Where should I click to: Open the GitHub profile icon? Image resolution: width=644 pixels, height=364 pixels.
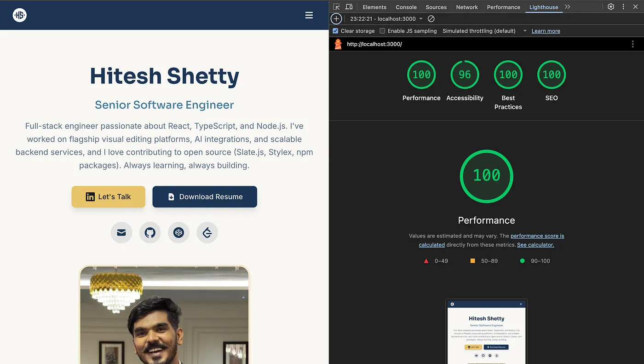click(x=150, y=233)
